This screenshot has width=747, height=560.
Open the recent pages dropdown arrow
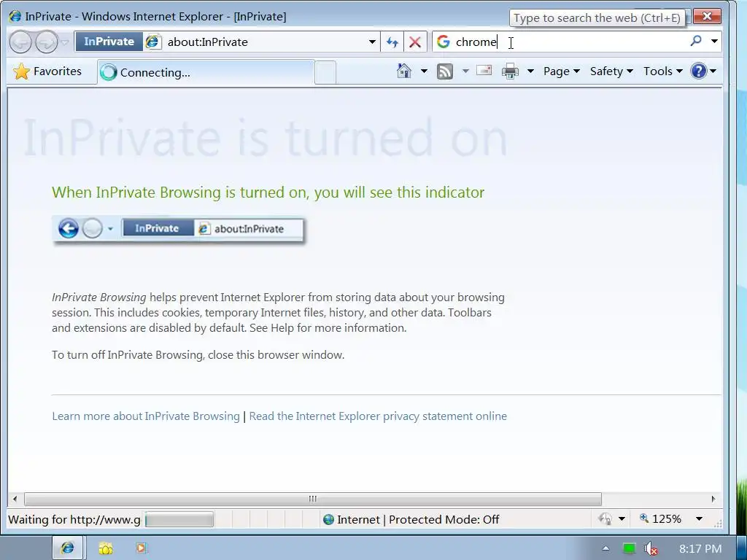[x=65, y=42]
